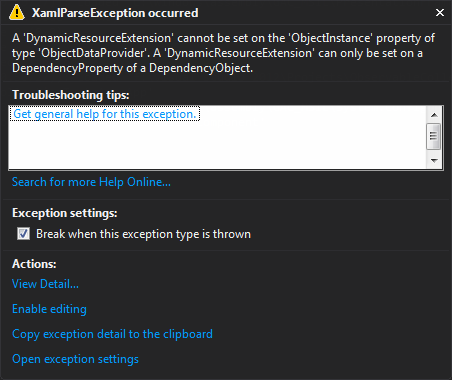Select the Enable editing action
The image size is (452, 380).
click(49, 309)
